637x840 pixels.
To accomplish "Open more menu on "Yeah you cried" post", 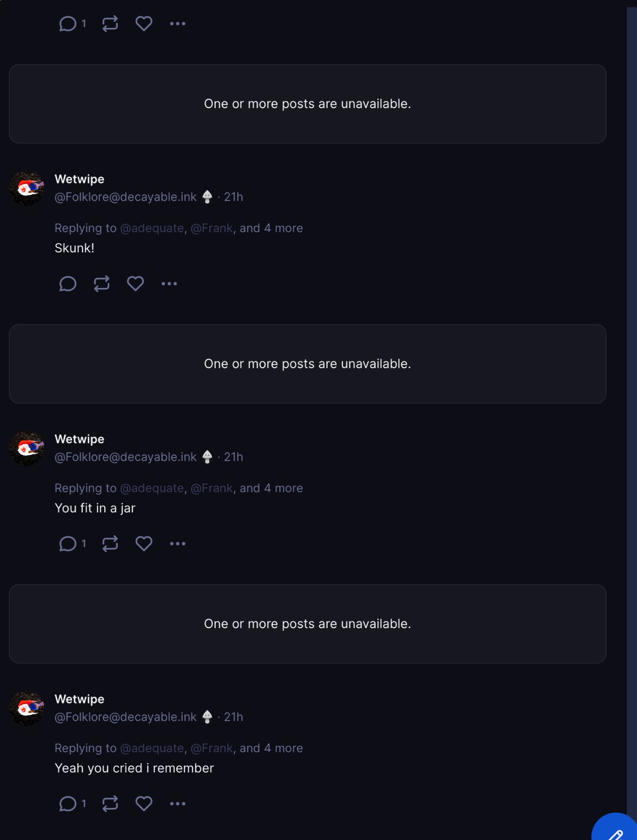I will 178,803.
